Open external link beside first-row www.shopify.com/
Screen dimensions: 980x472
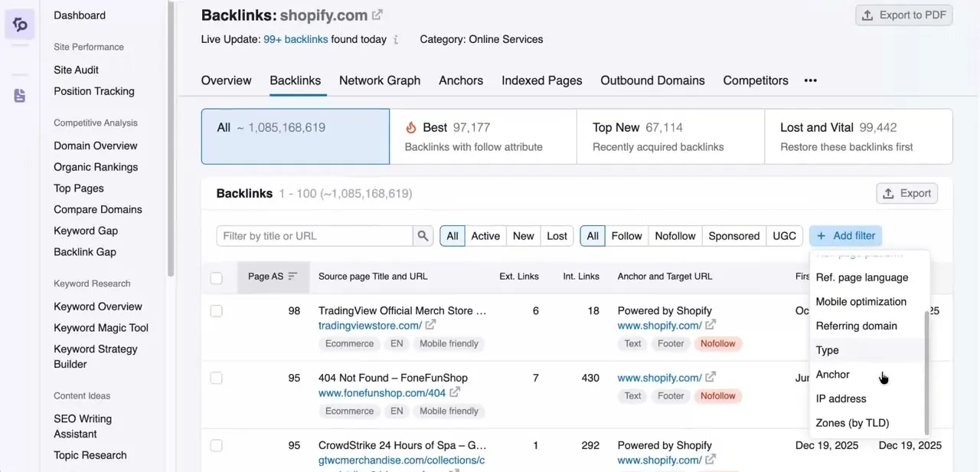(x=710, y=326)
